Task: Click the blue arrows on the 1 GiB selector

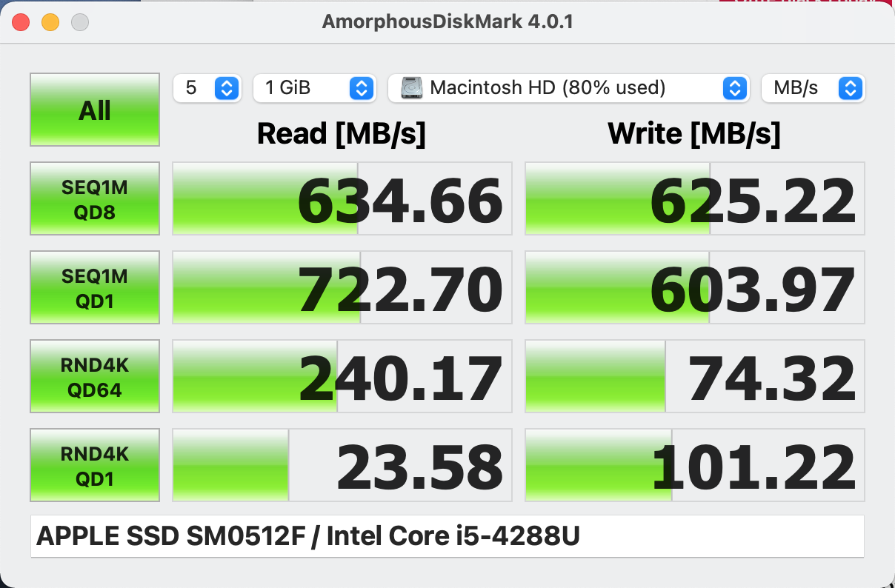Action: [x=361, y=88]
